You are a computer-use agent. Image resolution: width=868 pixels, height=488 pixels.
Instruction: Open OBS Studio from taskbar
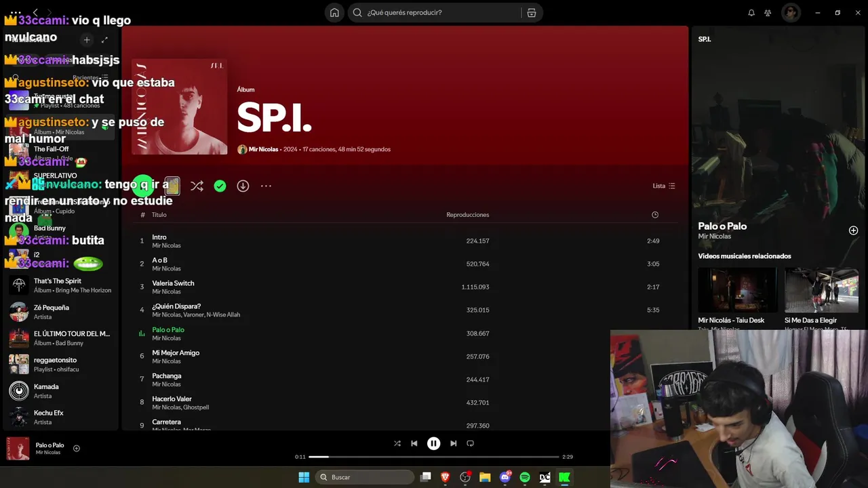pos(465,477)
